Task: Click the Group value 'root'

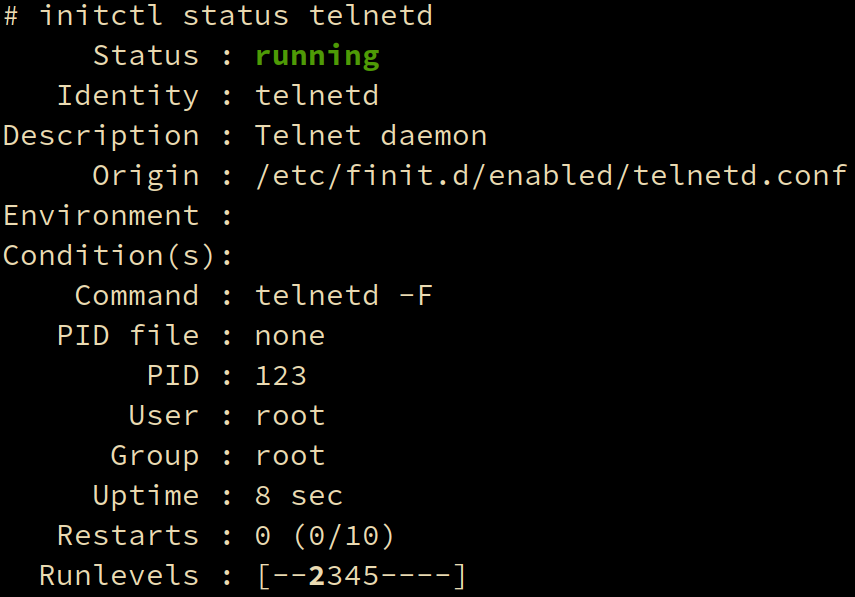Action: tap(290, 456)
